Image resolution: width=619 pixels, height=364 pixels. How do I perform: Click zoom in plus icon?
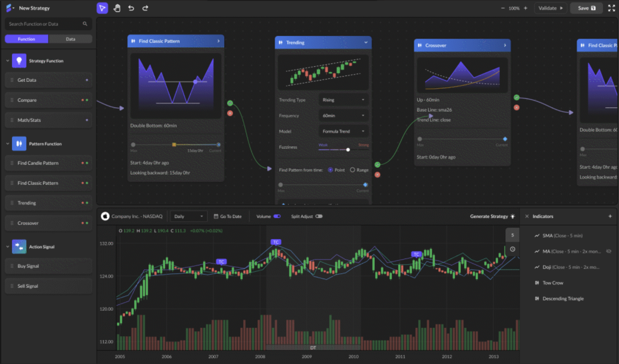[525, 8]
